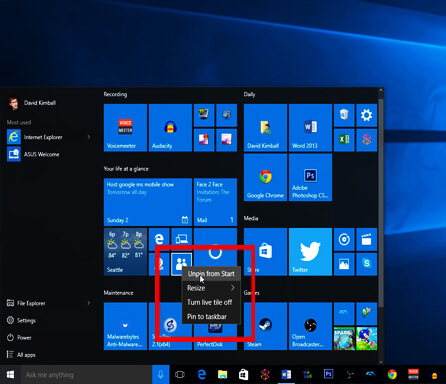446x384 pixels.
Task: Click the Ask me anything search box
Action: pos(86,375)
